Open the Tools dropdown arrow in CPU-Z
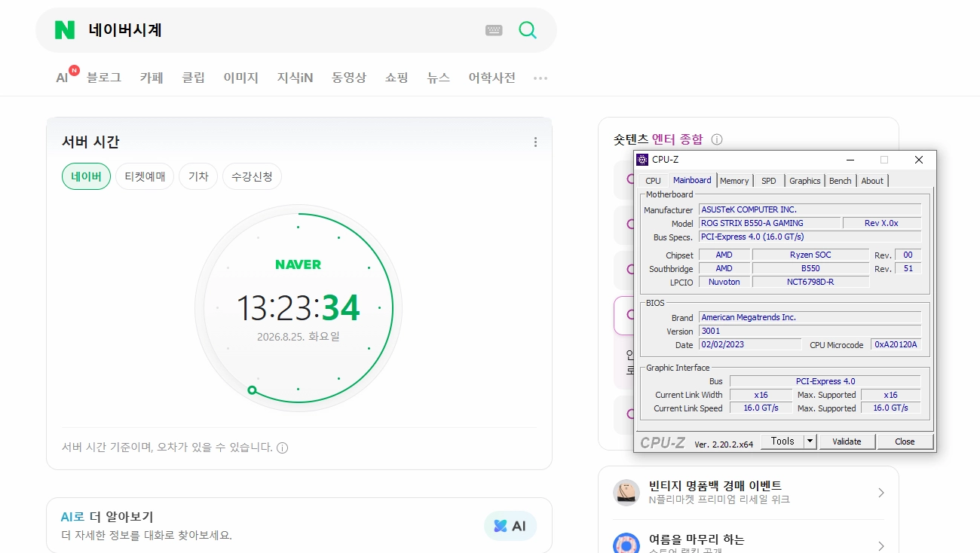Viewport: 980px width, 553px height. point(810,441)
